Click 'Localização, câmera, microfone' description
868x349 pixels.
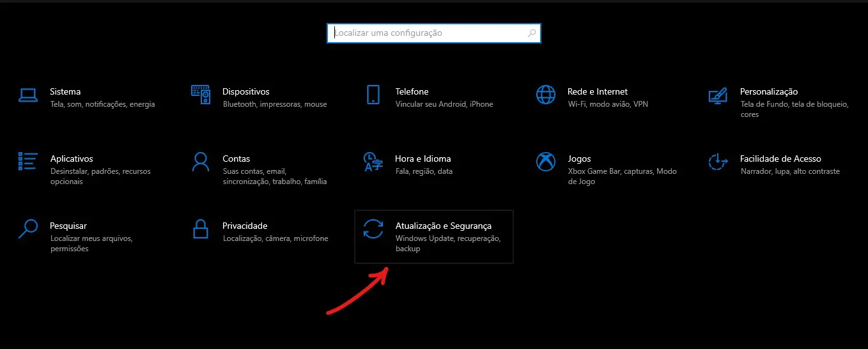(x=275, y=238)
